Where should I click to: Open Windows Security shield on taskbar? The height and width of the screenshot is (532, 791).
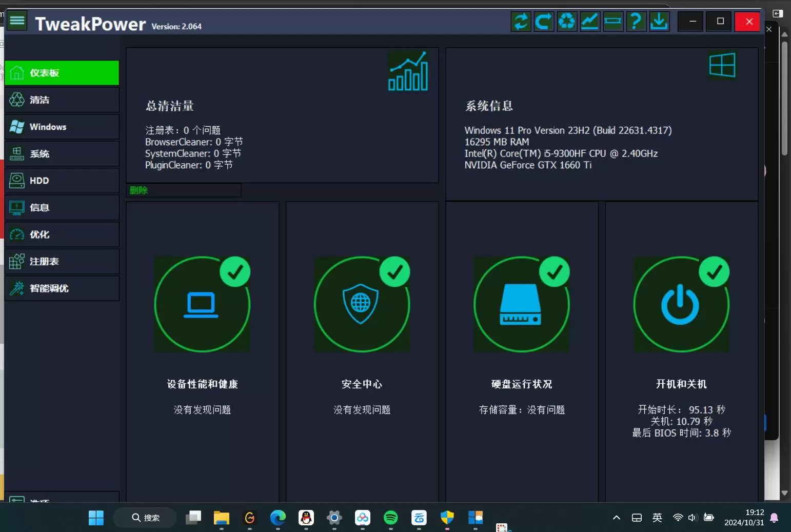447,518
